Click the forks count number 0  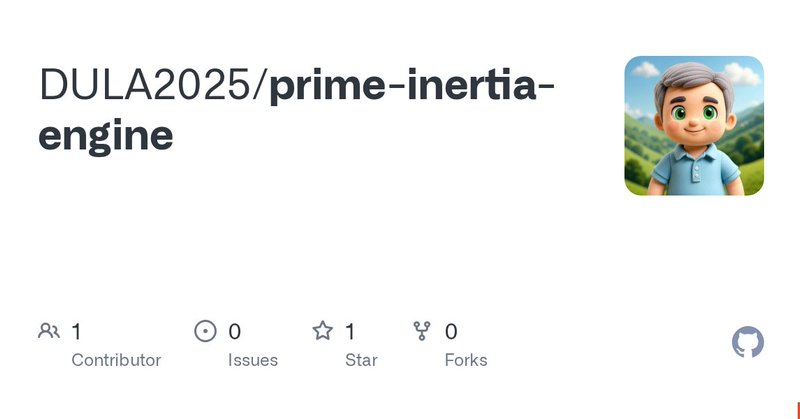pyautogui.click(x=451, y=331)
